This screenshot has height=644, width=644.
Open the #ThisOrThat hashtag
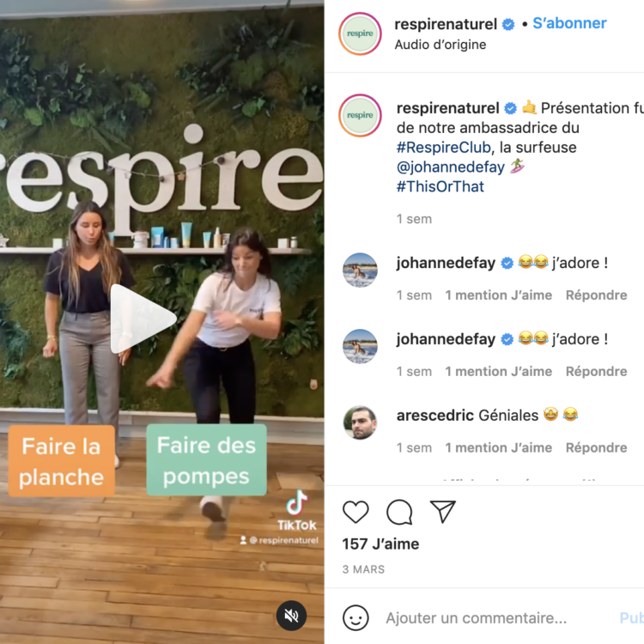coord(440,186)
